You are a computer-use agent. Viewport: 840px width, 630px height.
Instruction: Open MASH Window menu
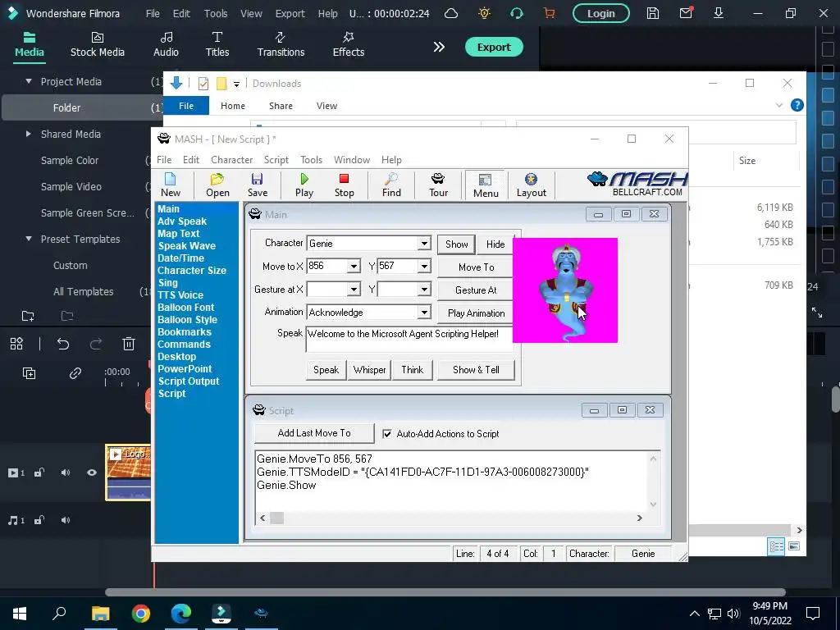coord(351,160)
